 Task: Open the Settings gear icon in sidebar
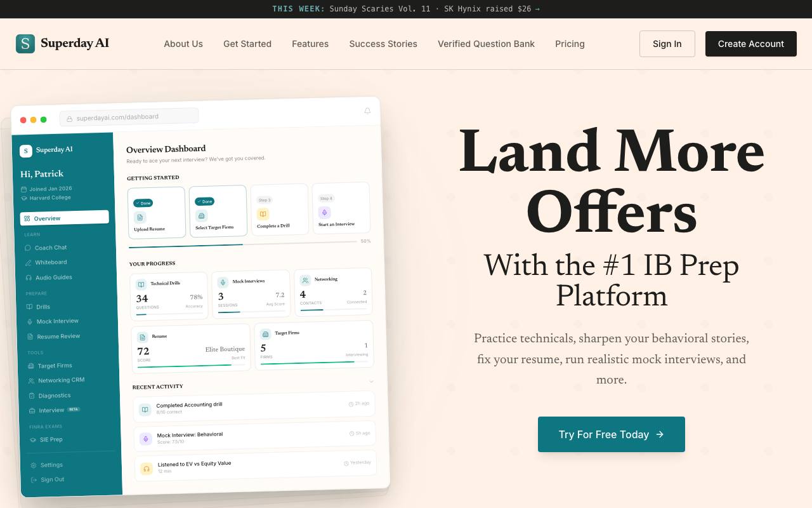click(34, 465)
